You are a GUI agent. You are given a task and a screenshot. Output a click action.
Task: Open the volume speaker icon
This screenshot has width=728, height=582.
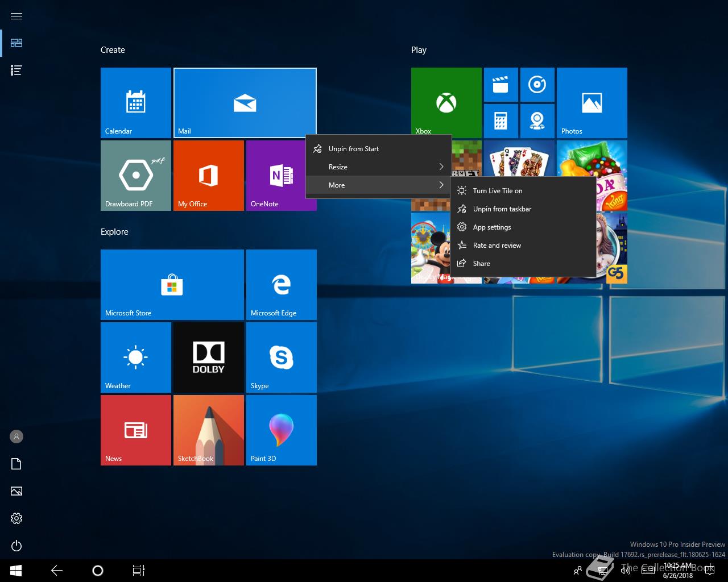point(626,571)
